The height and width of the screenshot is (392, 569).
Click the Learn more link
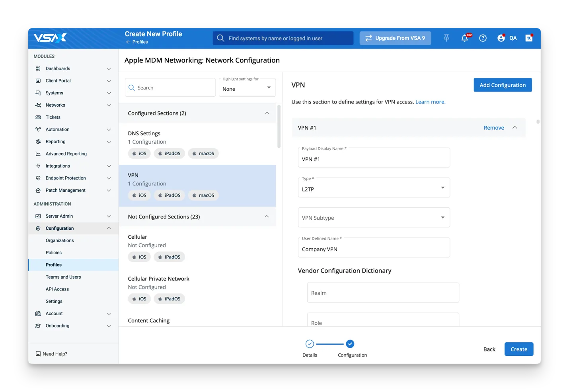(x=430, y=102)
